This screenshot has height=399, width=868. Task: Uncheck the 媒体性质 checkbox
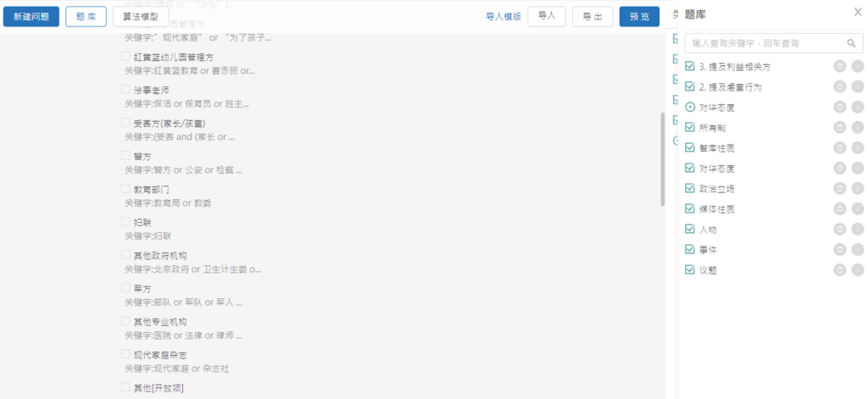(x=689, y=208)
